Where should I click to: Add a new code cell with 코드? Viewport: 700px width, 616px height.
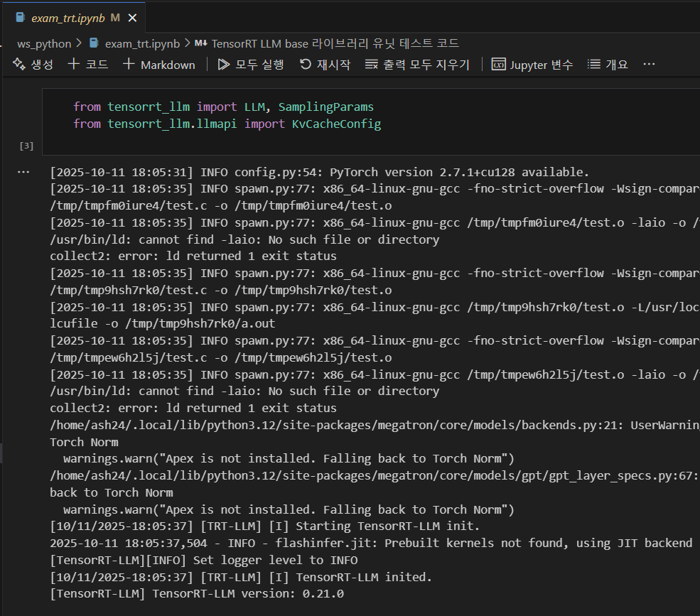88,65
